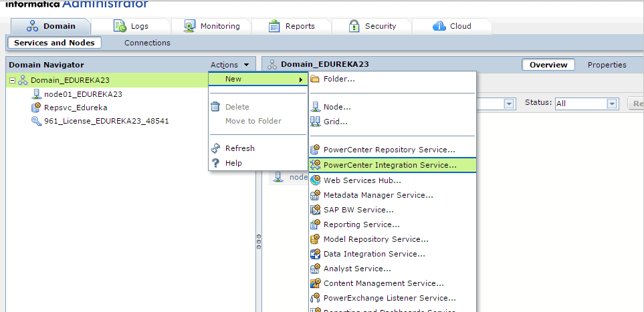The height and width of the screenshot is (312, 644).
Task: Click the PowerCenter Integration Service icon
Action: click(315, 165)
